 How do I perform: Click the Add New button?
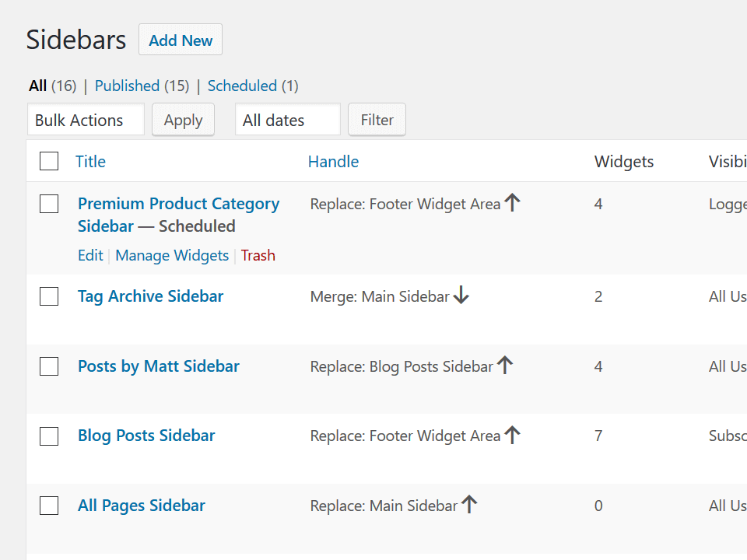180,40
